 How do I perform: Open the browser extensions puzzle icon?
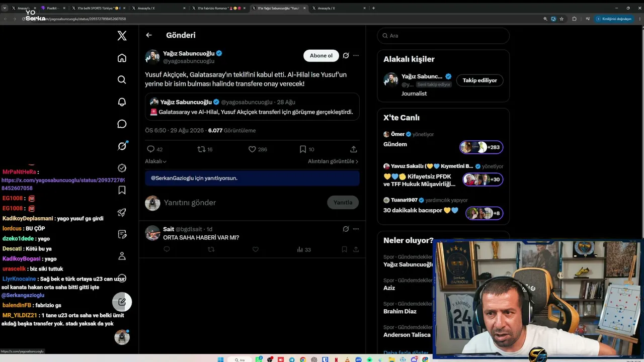click(575, 19)
